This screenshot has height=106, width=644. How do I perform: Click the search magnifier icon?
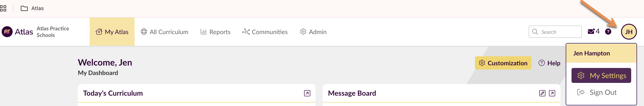tap(535, 32)
